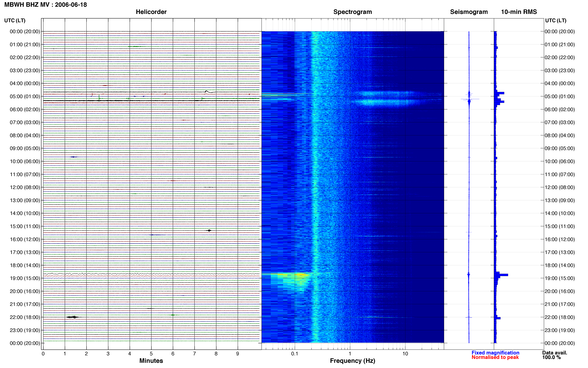Click the Frequency (Hz) axis label

click(352, 361)
